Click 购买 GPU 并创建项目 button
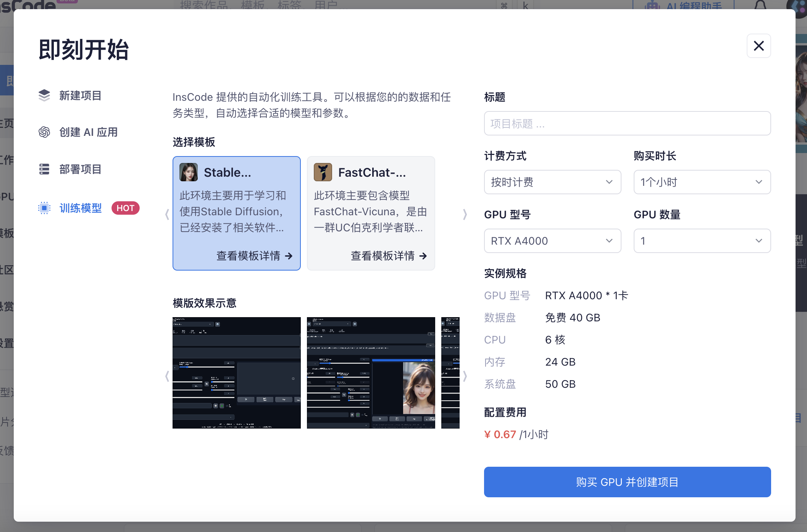 pyautogui.click(x=627, y=482)
